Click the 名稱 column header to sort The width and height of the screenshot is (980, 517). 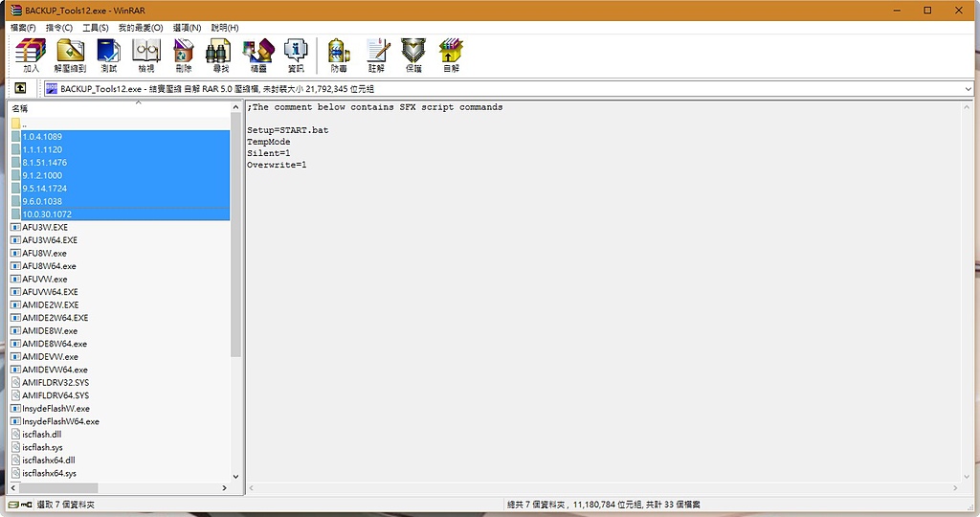[119, 109]
